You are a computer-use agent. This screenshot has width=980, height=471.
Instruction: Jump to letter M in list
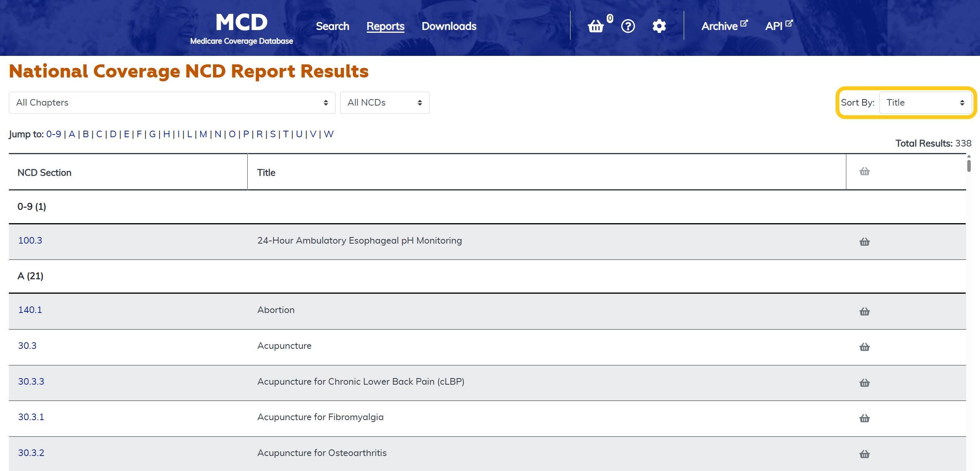pyautogui.click(x=203, y=134)
